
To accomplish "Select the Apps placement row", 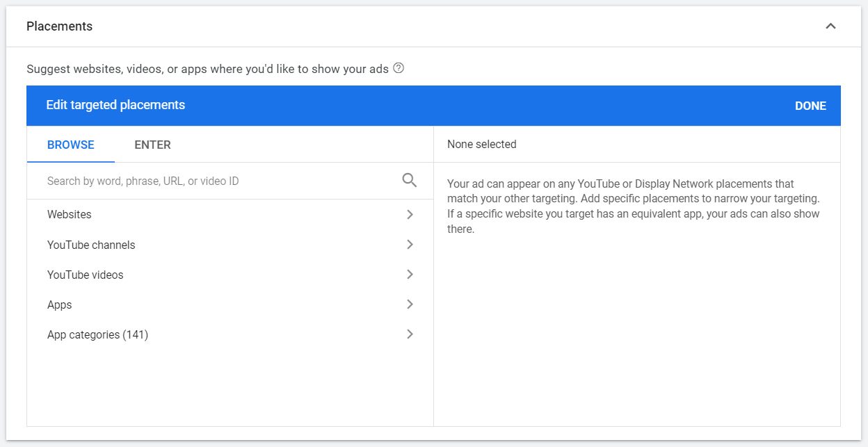I will pos(59,304).
